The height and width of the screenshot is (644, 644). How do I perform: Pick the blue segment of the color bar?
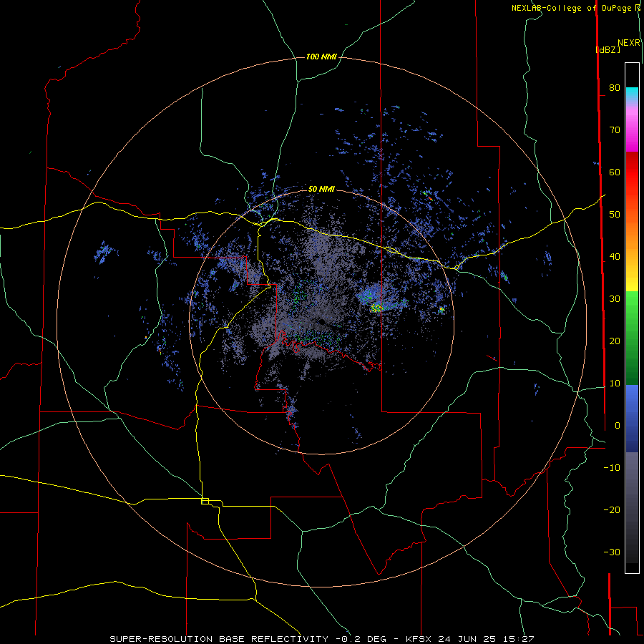tap(632, 418)
